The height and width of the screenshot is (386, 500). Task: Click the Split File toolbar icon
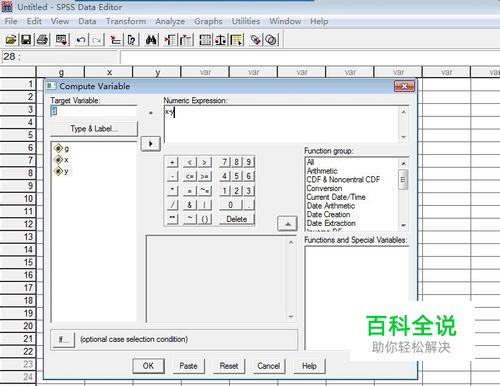point(205,40)
